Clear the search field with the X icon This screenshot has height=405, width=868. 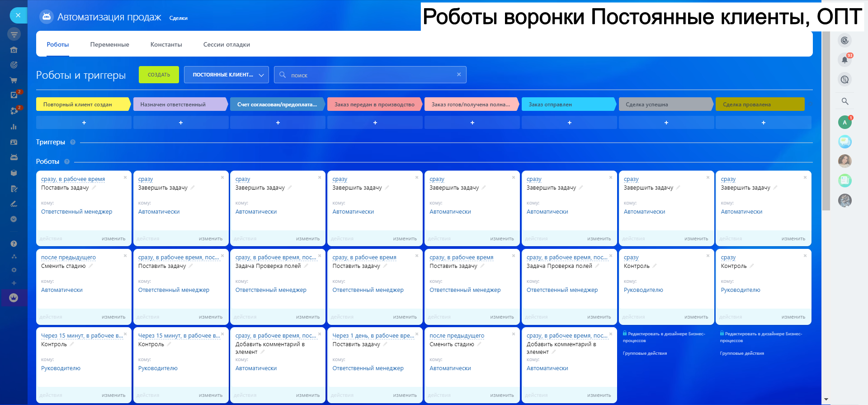click(459, 75)
